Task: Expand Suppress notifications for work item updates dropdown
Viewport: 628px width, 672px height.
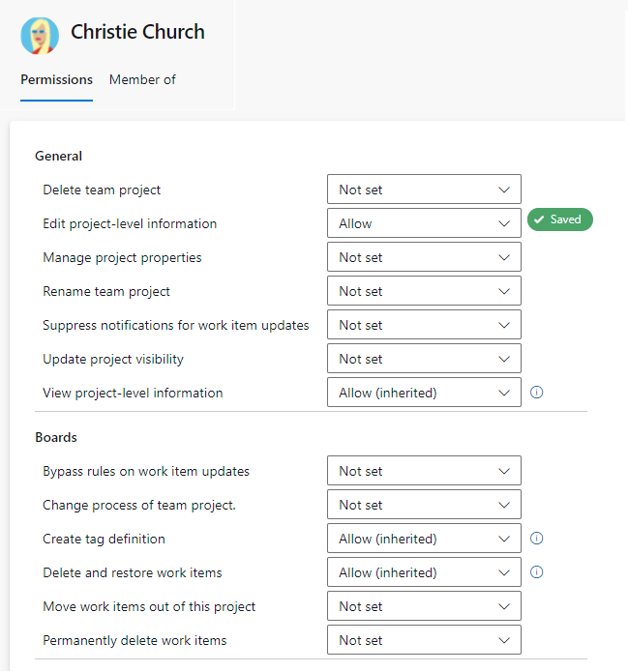Action: coord(424,325)
